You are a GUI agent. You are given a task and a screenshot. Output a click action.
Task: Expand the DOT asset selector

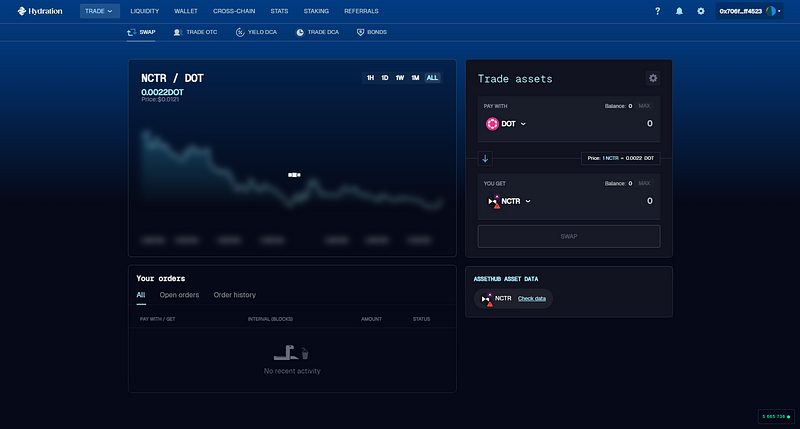click(523, 124)
